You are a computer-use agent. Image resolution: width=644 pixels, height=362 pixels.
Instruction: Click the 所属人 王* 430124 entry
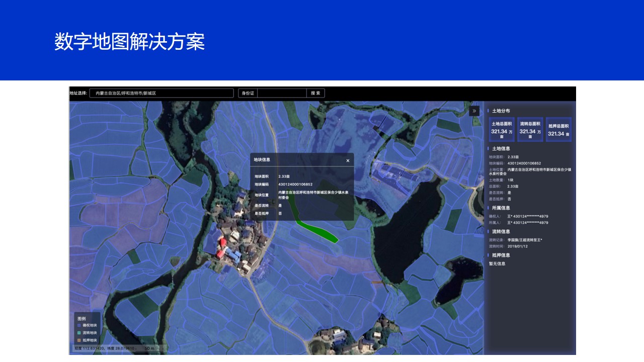tap(519, 222)
